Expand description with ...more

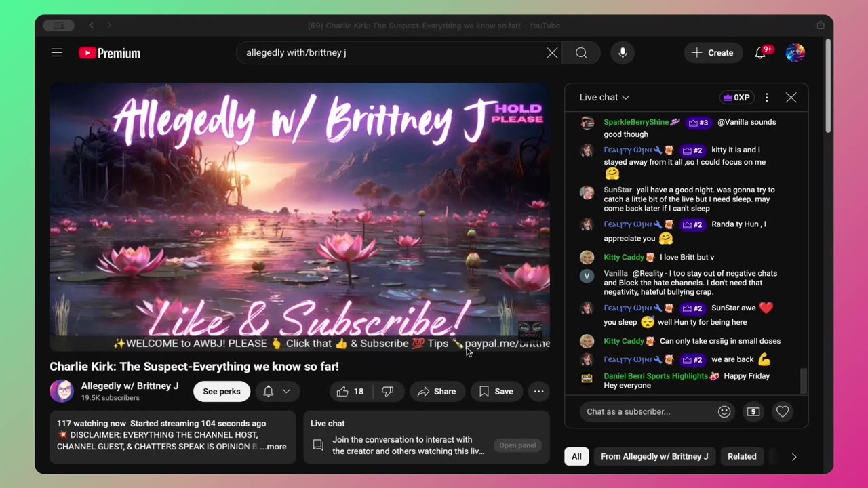pyautogui.click(x=274, y=447)
